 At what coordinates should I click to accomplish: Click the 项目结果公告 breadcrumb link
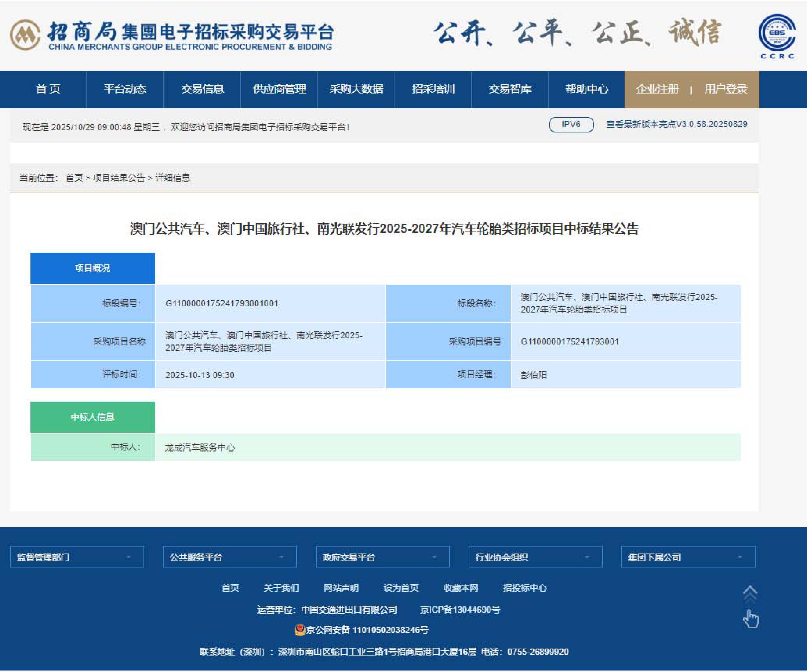click(x=119, y=178)
